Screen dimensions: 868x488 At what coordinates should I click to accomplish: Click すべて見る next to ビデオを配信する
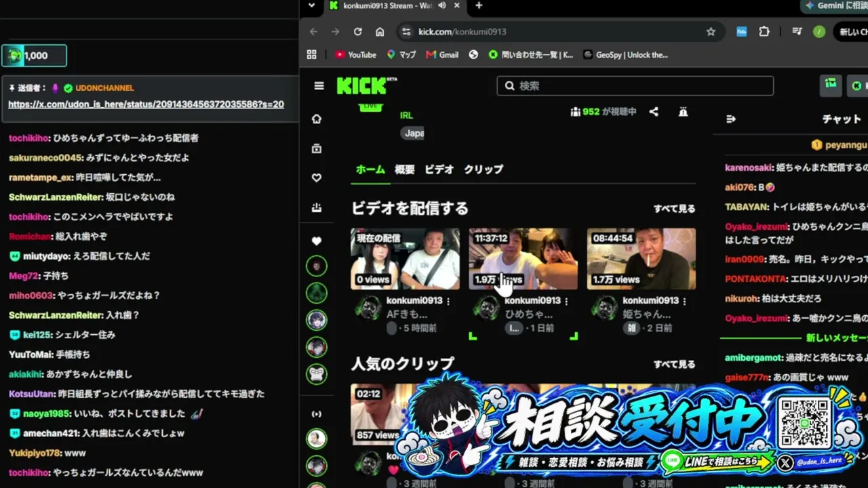pyautogui.click(x=674, y=209)
